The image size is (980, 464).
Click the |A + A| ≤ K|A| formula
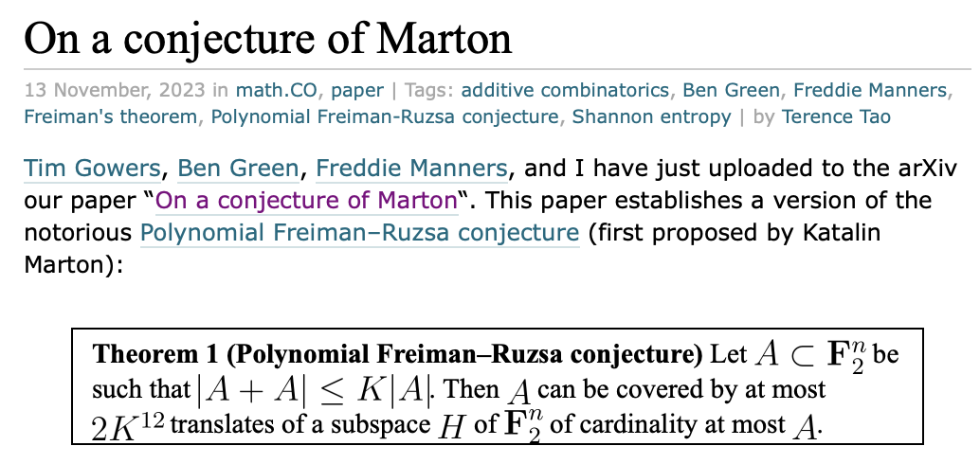tap(315, 390)
